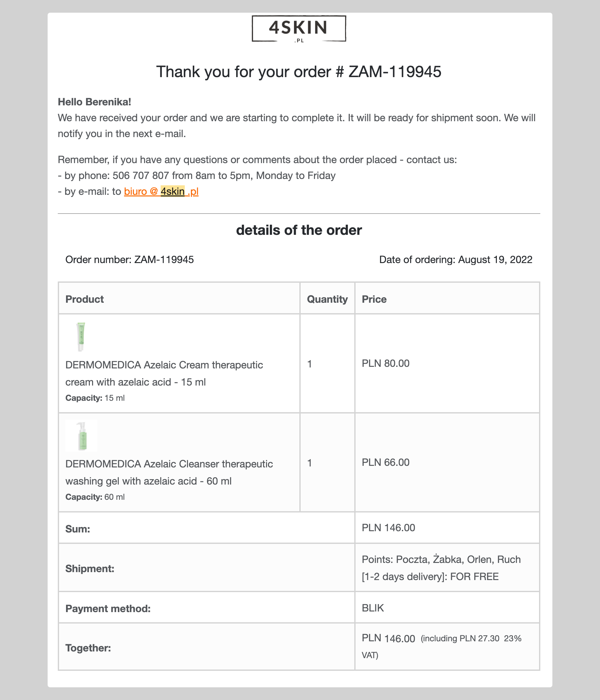Click the Quantity column header
The height and width of the screenshot is (700, 600).
click(x=327, y=299)
